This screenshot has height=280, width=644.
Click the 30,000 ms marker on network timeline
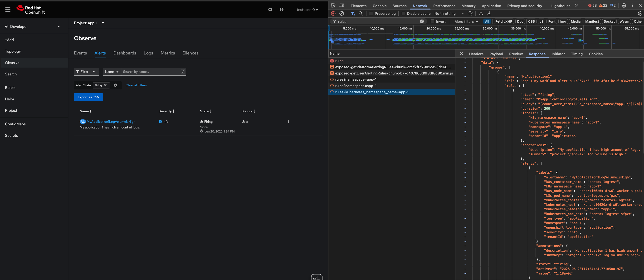pyautogui.click(x=490, y=29)
